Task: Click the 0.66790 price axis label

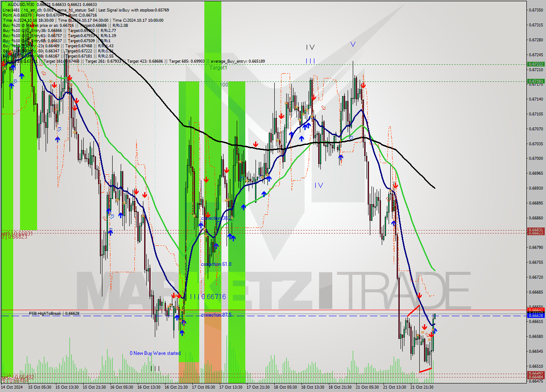Action: tap(536, 247)
